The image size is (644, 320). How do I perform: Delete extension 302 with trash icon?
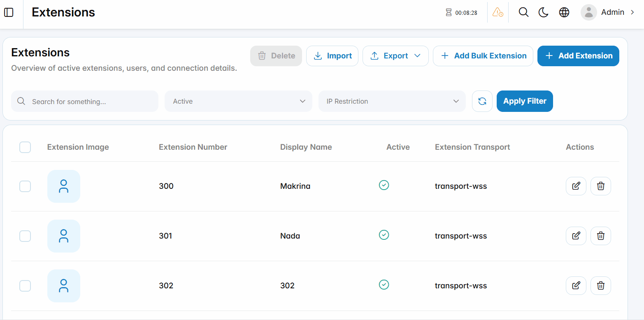click(x=601, y=285)
